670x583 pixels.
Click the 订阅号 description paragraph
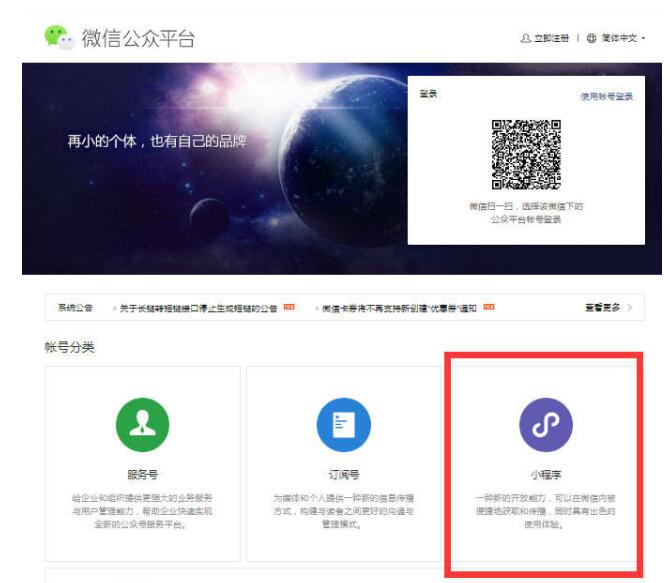coord(344,511)
